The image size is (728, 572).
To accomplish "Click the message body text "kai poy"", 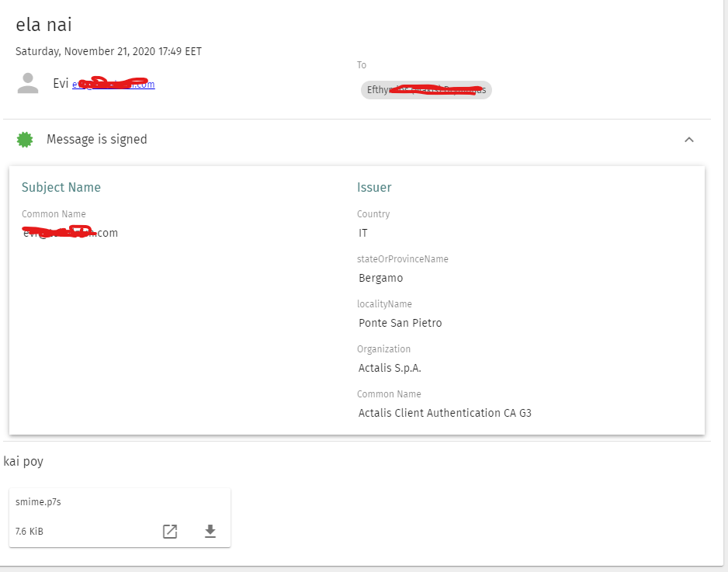I will pyautogui.click(x=23, y=462).
